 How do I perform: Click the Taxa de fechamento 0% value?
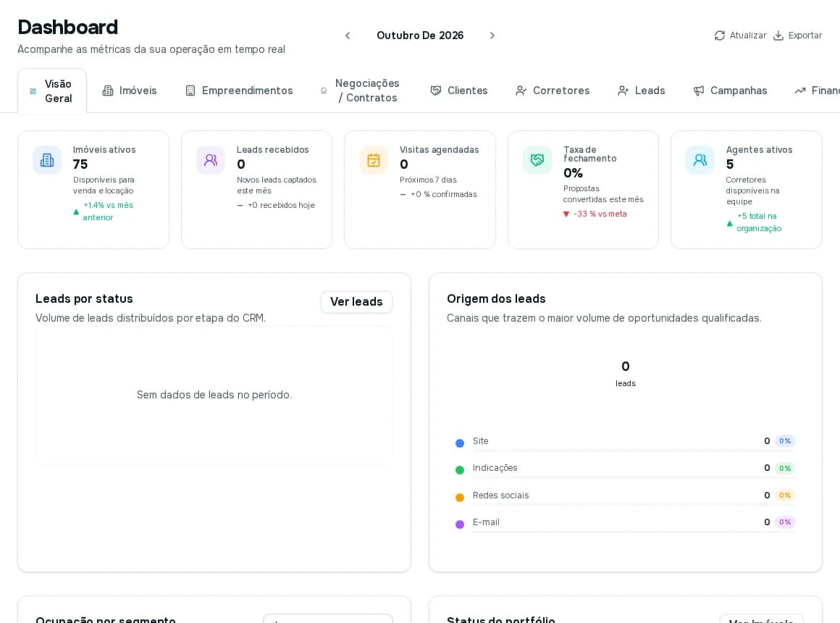pyautogui.click(x=573, y=173)
